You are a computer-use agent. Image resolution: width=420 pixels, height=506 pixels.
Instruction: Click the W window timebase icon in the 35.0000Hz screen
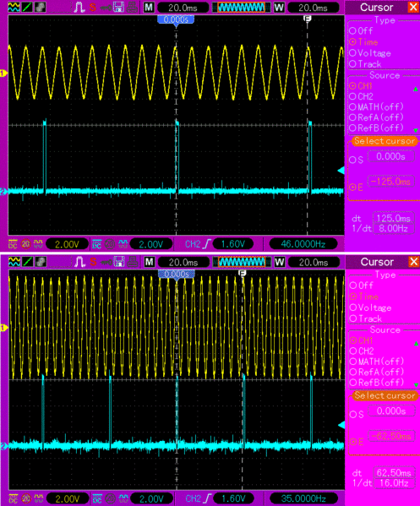coord(280,262)
